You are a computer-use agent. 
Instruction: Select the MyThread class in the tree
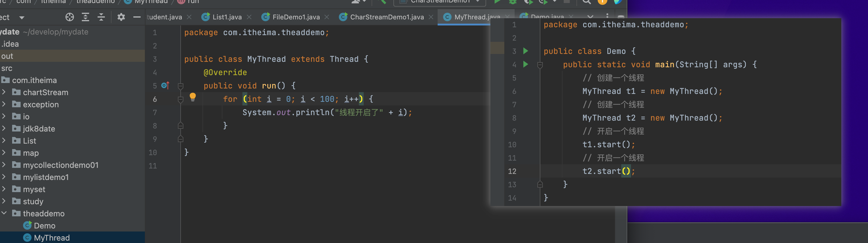[x=72, y=238]
